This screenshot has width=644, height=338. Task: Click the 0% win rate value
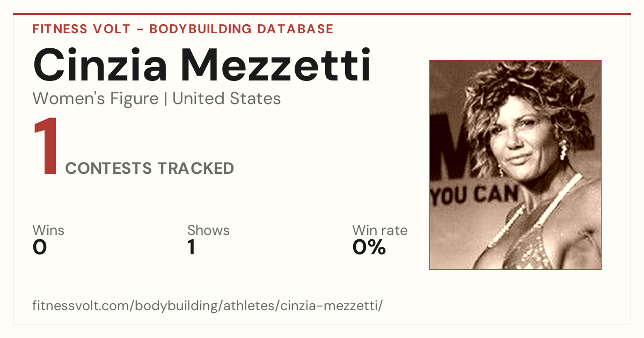(x=369, y=248)
